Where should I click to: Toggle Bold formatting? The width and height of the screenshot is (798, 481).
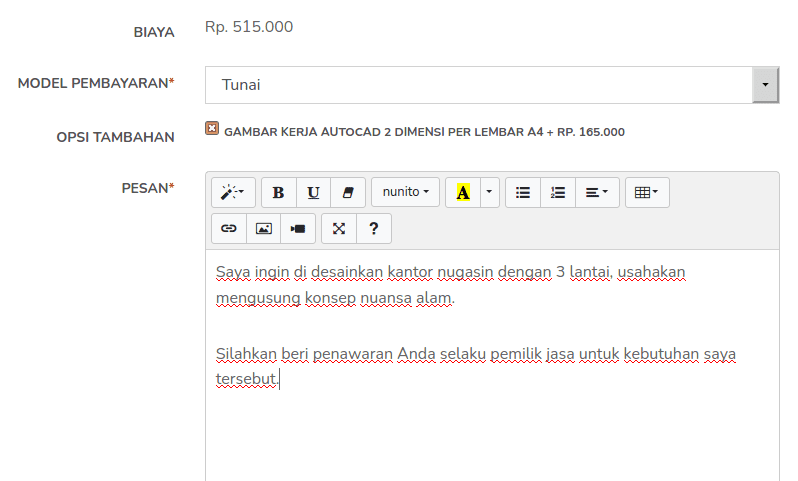pos(278,192)
